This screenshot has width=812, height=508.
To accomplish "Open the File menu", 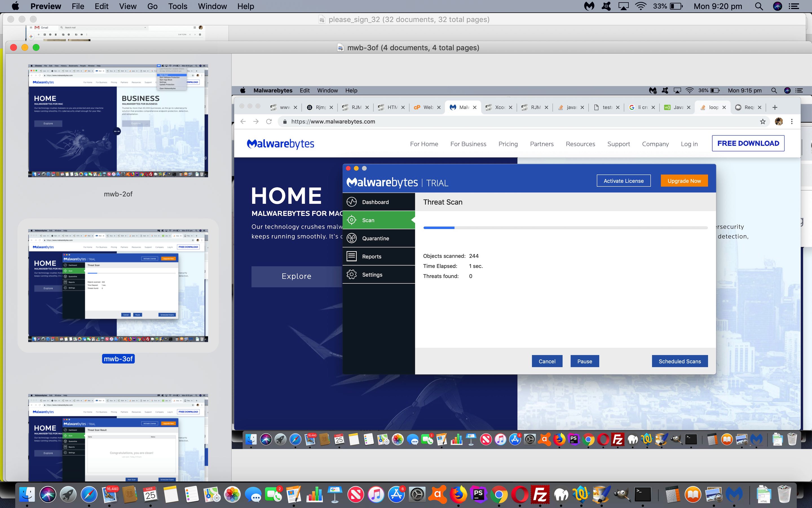I will [78, 6].
